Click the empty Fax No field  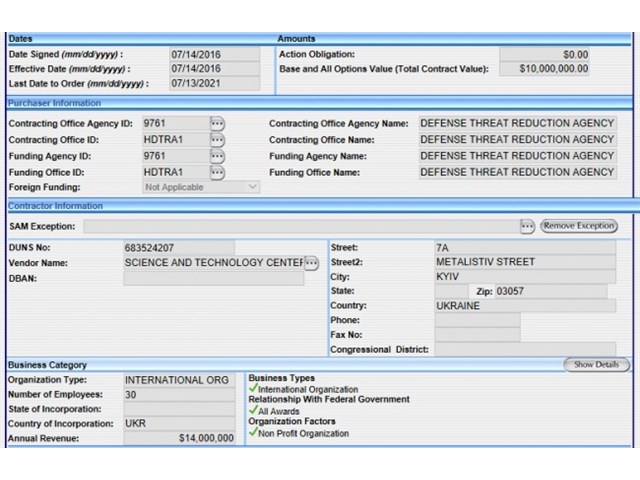(x=478, y=335)
